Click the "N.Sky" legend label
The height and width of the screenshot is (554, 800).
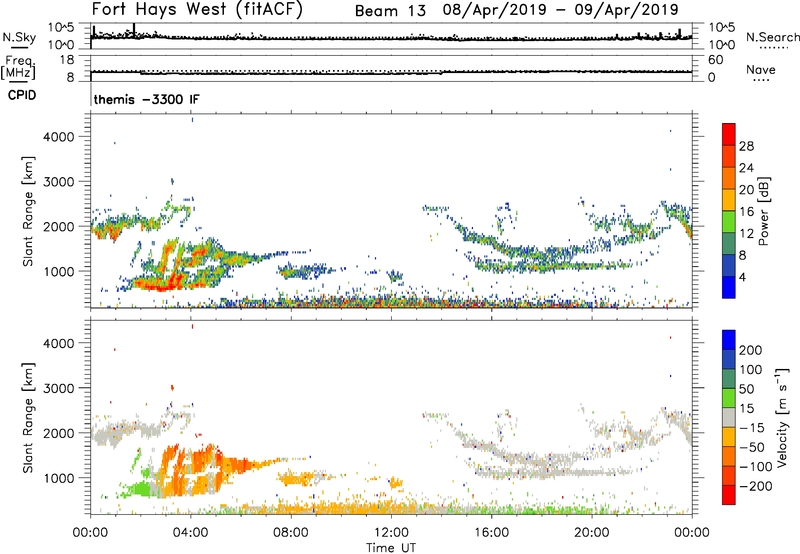click(x=19, y=37)
